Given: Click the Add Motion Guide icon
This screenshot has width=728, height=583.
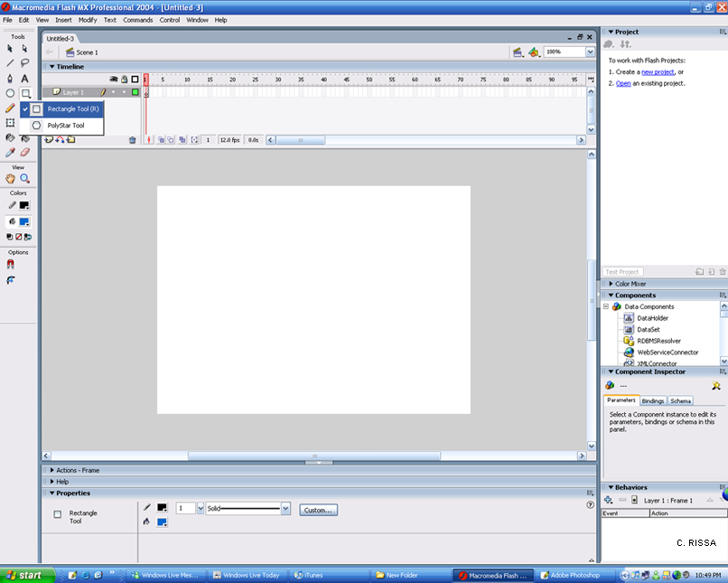Looking at the screenshot, I should pyautogui.click(x=60, y=139).
